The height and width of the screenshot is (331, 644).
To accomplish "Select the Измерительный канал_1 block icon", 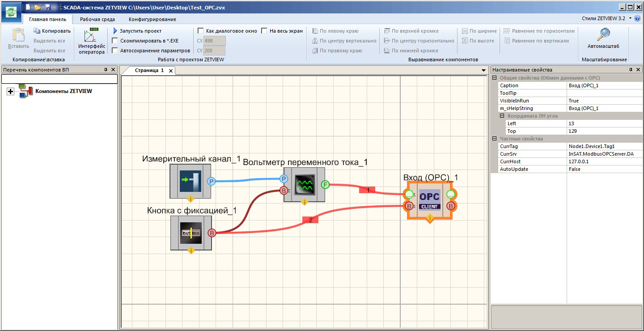I will coord(190,181).
